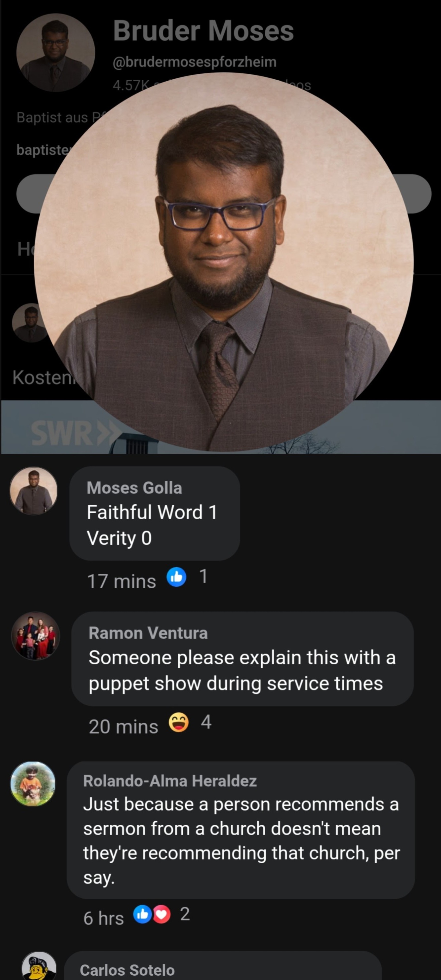Click the Bruder Moses channel title
441x980 pixels.
[203, 31]
